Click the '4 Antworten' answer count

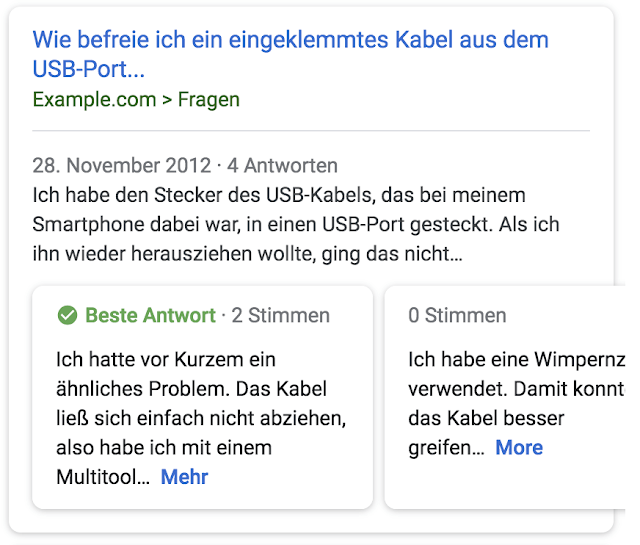coord(282,165)
